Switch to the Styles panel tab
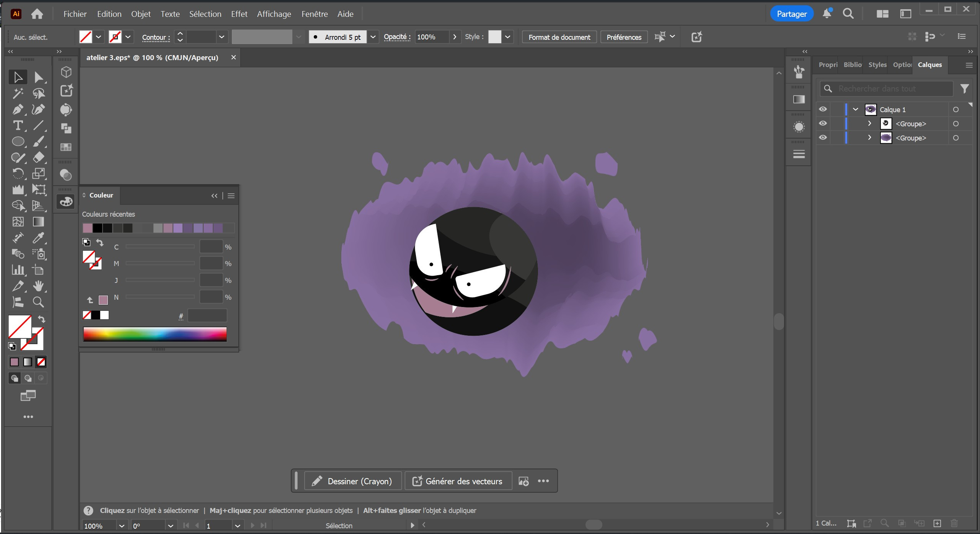This screenshot has height=534, width=980. coord(877,65)
